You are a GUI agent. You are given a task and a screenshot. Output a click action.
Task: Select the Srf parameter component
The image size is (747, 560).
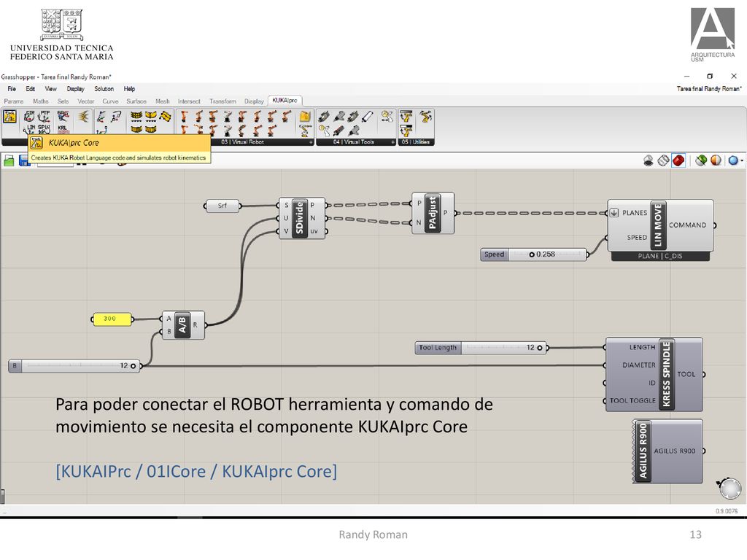(222, 206)
